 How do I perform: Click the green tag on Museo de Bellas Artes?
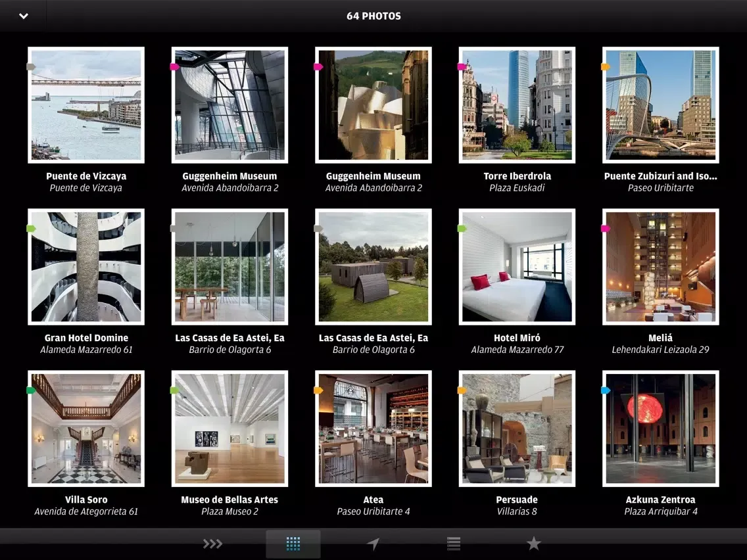click(x=175, y=390)
